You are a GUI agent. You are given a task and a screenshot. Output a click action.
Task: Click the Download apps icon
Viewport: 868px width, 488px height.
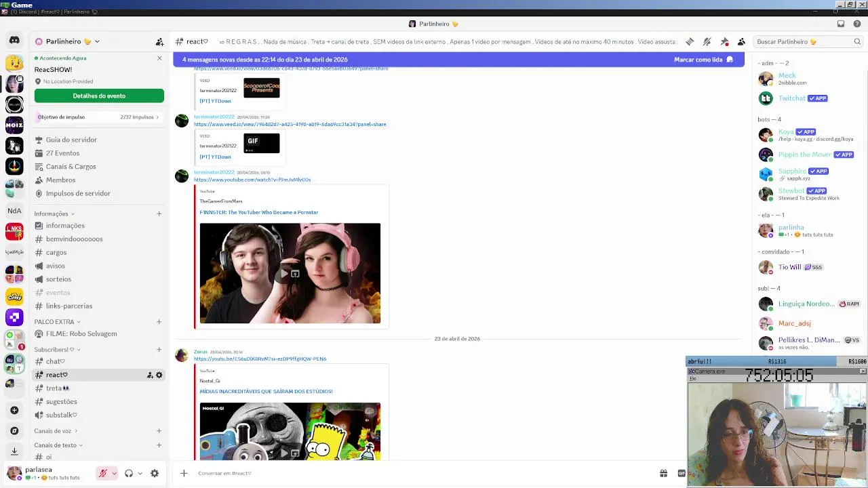14,451
